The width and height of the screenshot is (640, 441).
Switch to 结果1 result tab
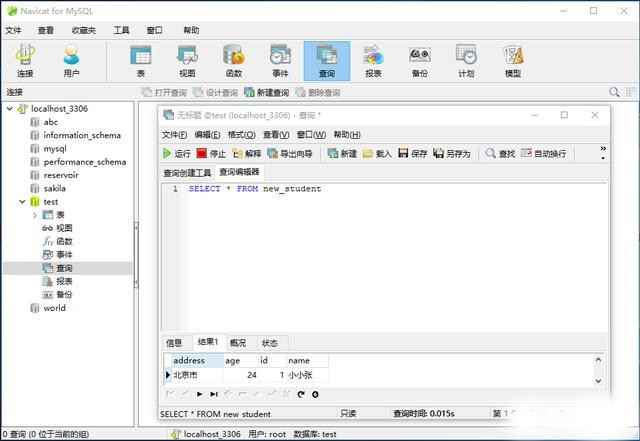coord(208,342)
